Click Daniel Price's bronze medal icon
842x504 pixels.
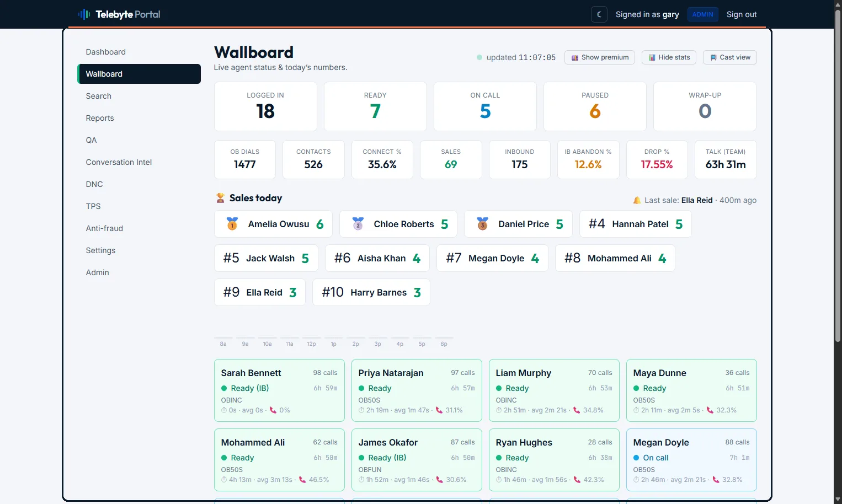tap(482, 224)
